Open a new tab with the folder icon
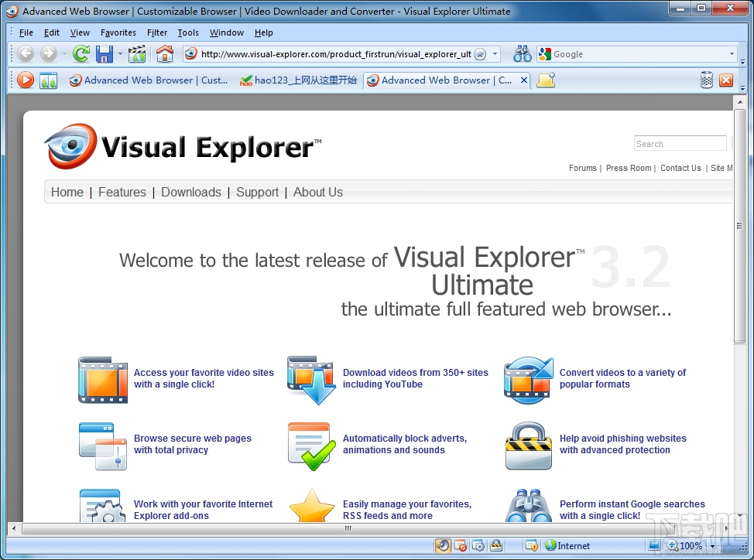The height and width of the screenshot is (560, 754). point(547,80)
